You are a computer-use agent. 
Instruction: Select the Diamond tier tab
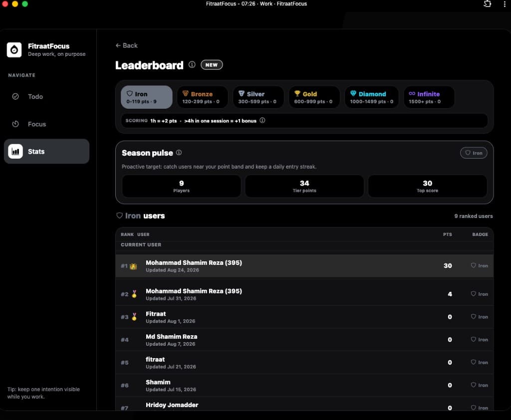click(372, 97)
